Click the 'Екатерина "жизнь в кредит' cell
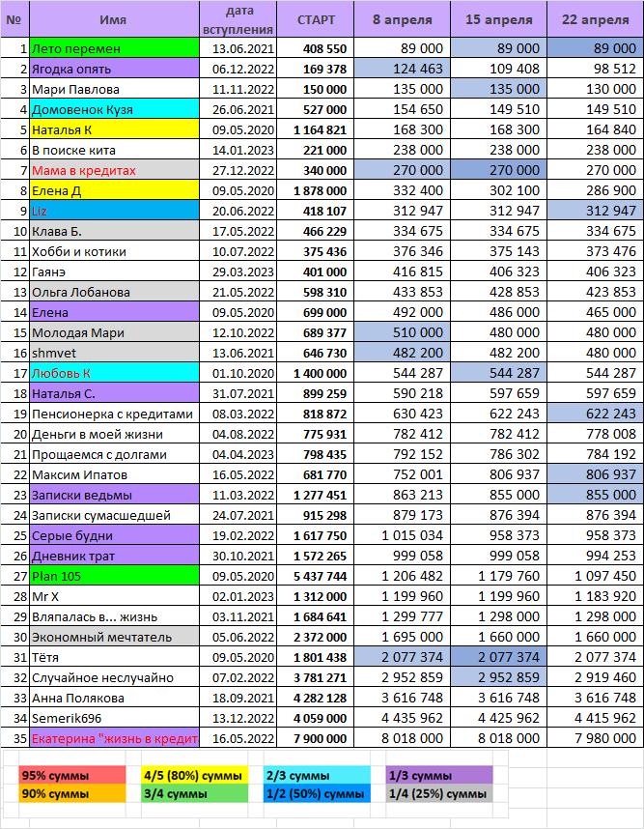This screenshot has height=829, width=644. (x=114, y=738)
